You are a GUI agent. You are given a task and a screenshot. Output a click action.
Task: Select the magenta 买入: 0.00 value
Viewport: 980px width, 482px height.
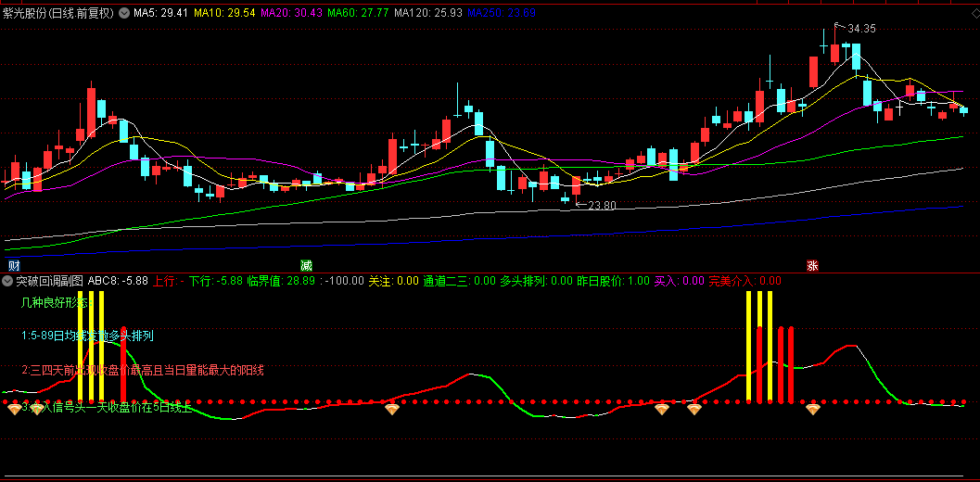pyautogui.click(x=679, y=281)
